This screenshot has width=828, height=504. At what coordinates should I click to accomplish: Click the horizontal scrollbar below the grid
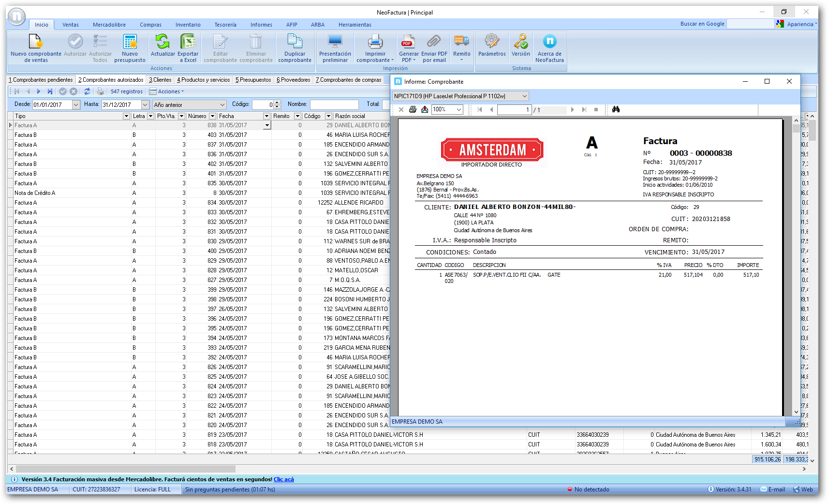(x=126, y=469)
